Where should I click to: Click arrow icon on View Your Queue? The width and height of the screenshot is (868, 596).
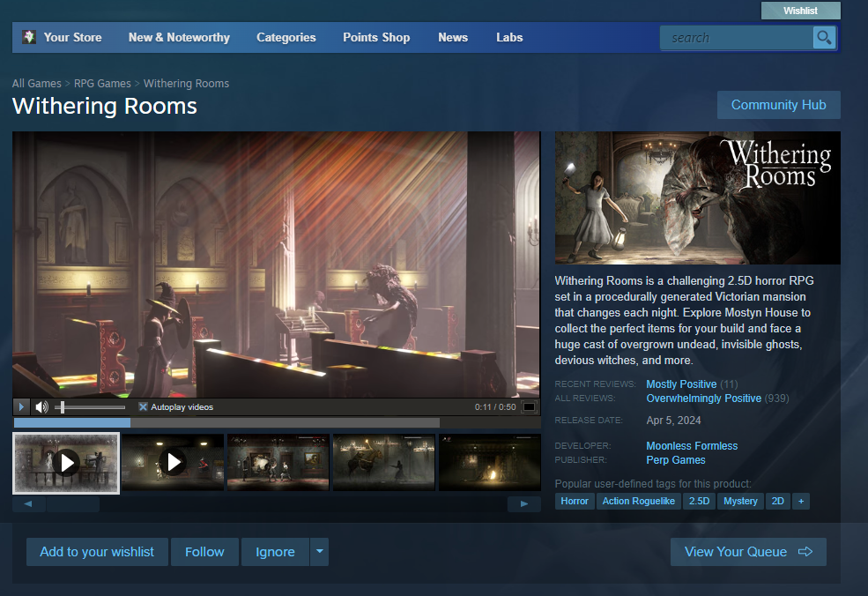coord(805,552)
